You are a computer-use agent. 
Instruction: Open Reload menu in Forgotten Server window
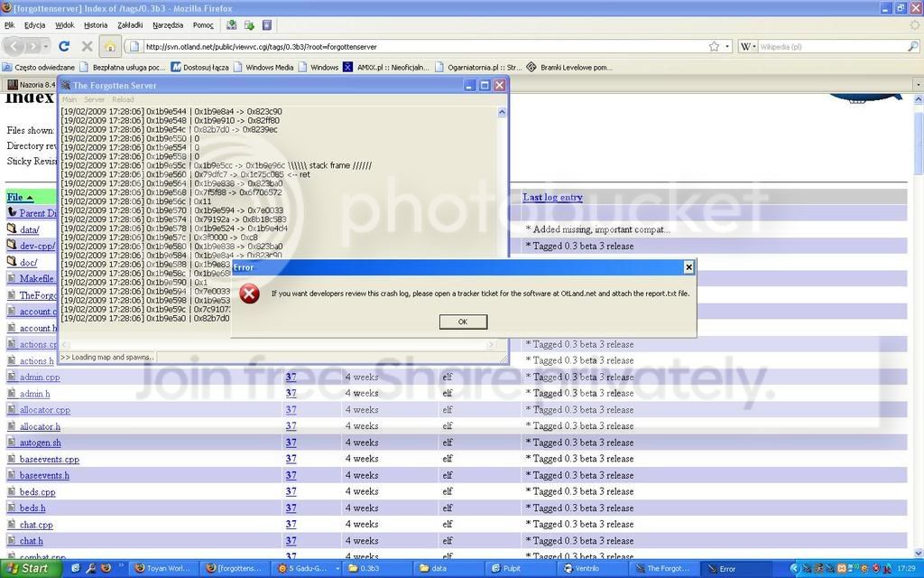click(123, 99)
